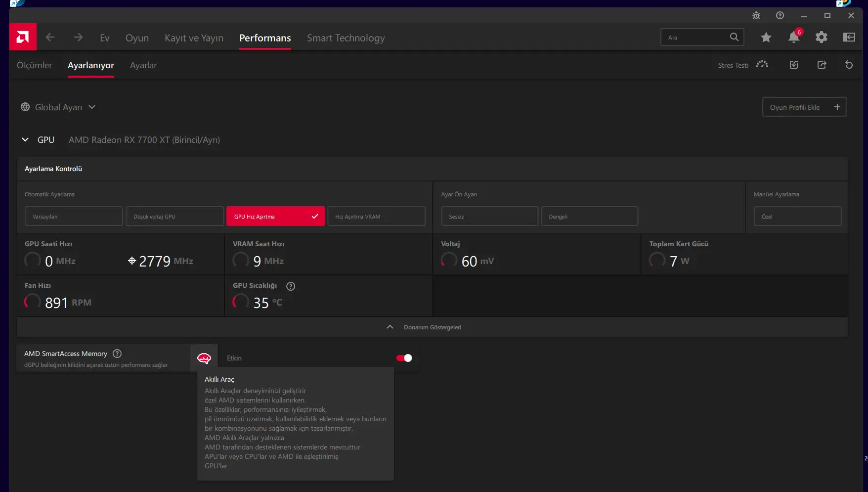
Task: Click the GPU clock target crosshair icon
Action: tap(132, 261)
